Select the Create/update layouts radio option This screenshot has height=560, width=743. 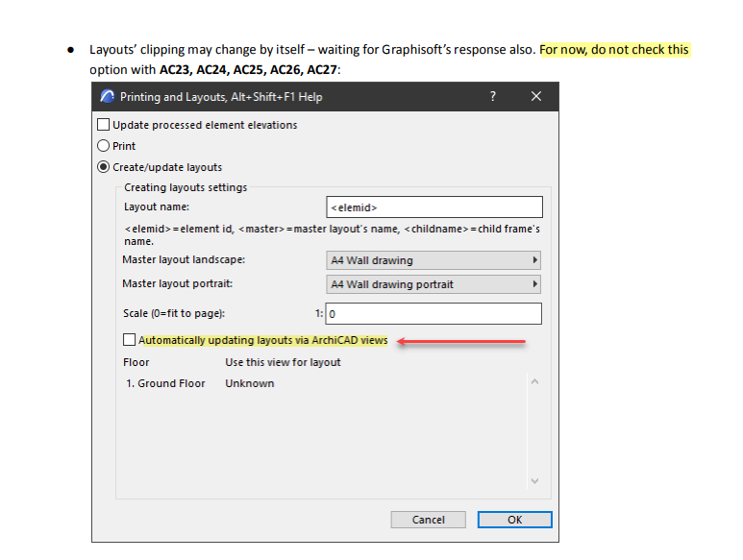pos(104,167)
